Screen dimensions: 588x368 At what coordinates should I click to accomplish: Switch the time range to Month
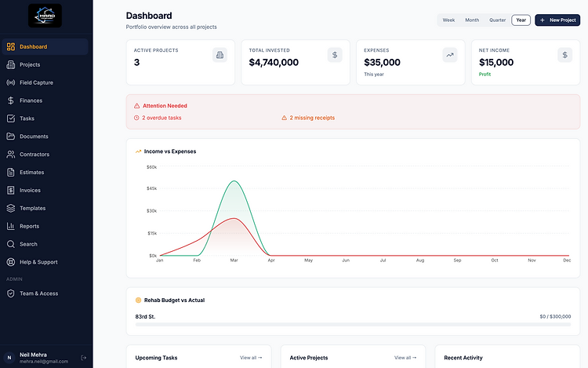(x=472, y=20)
